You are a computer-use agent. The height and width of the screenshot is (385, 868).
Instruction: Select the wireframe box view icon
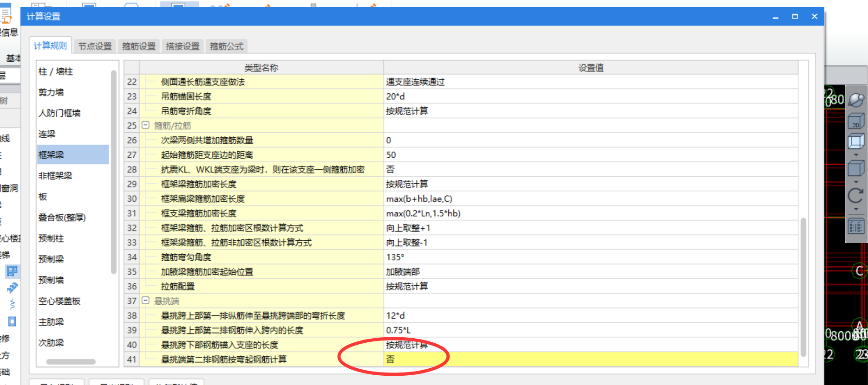(856, 141)
